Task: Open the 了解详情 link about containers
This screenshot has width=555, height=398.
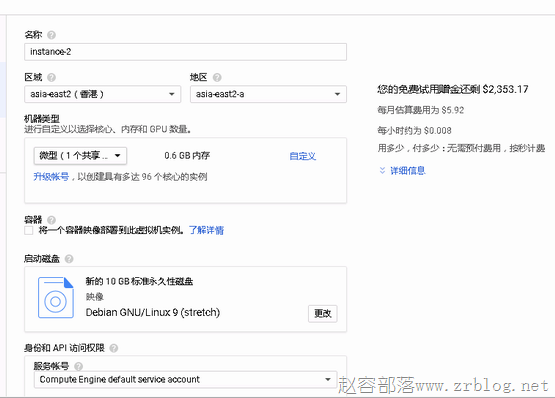Action: [206, 231]
